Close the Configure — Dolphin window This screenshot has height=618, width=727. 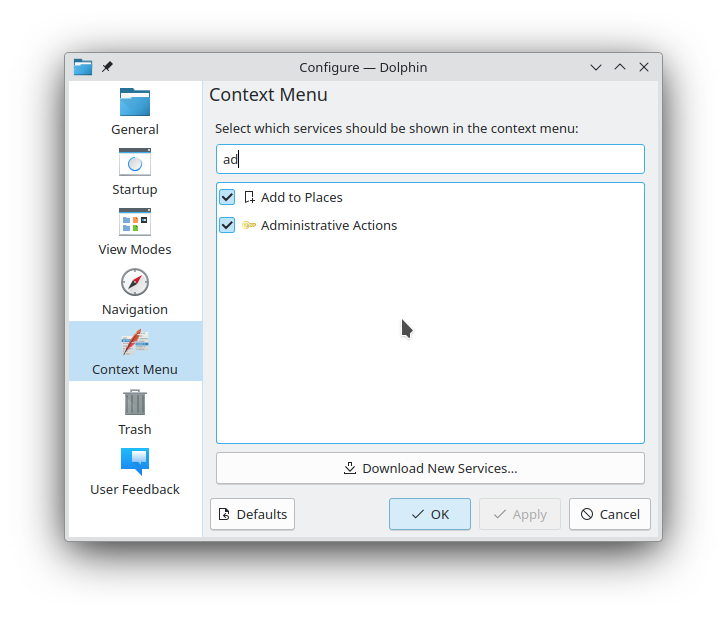click(x=644, y=67)
